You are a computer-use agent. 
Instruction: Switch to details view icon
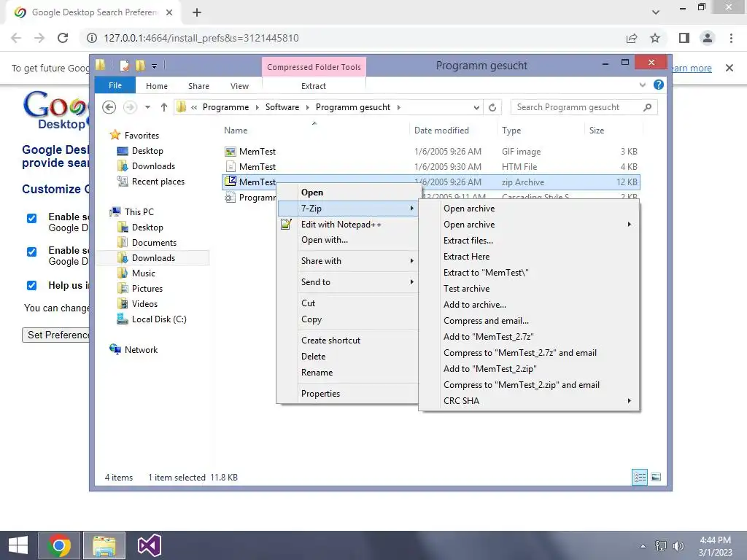[x=639, y=477]
